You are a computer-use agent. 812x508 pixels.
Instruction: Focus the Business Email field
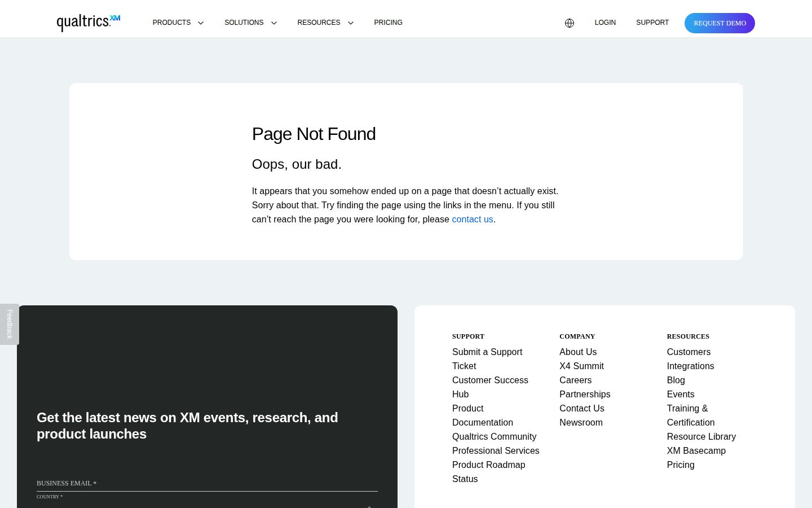207,483
